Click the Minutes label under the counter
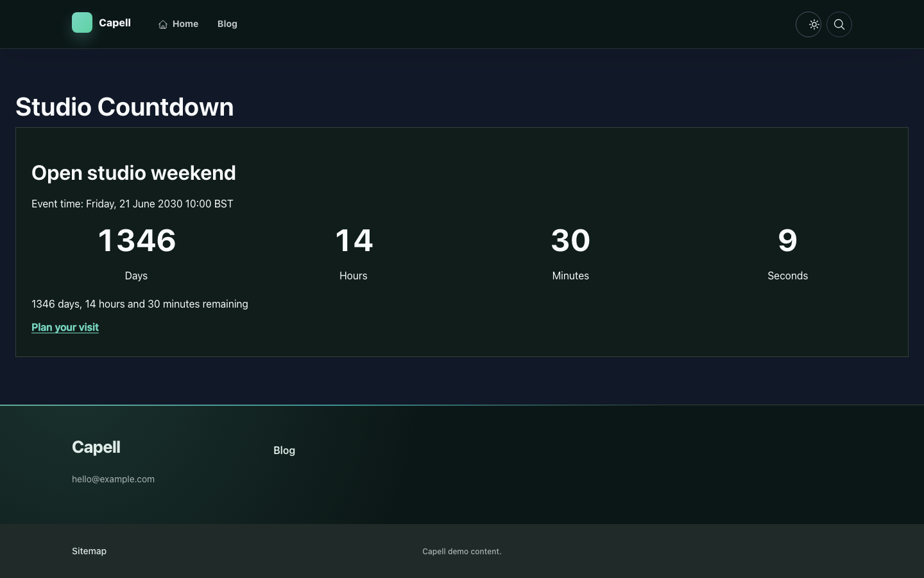This screenshot has width=924, height=578. pos(570,276)
